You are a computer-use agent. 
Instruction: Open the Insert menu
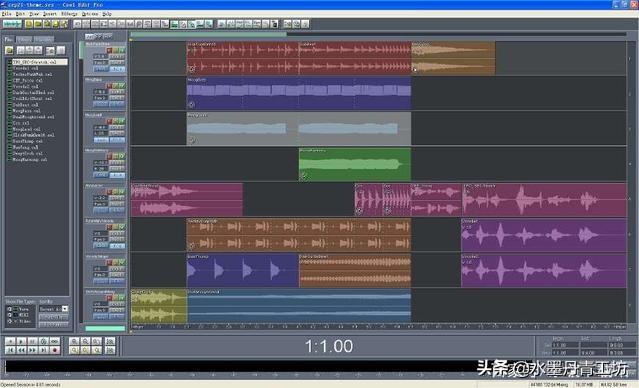pyautogui.click(x=50, y=14)
